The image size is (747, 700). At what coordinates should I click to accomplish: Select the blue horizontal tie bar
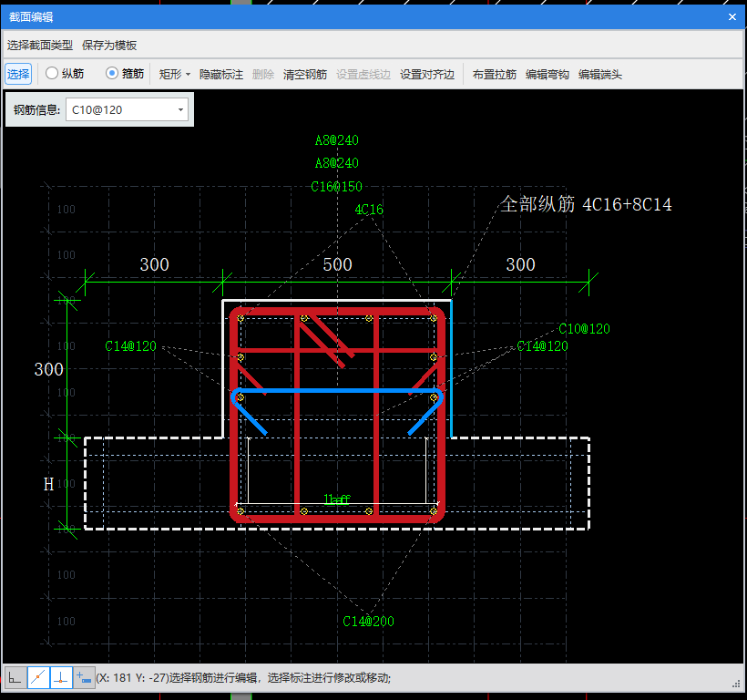pos(337,391)
